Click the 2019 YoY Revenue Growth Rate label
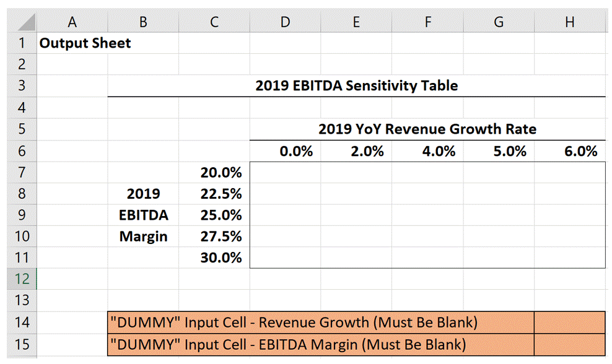Screen dimensions: 612x364 [427, 129]
